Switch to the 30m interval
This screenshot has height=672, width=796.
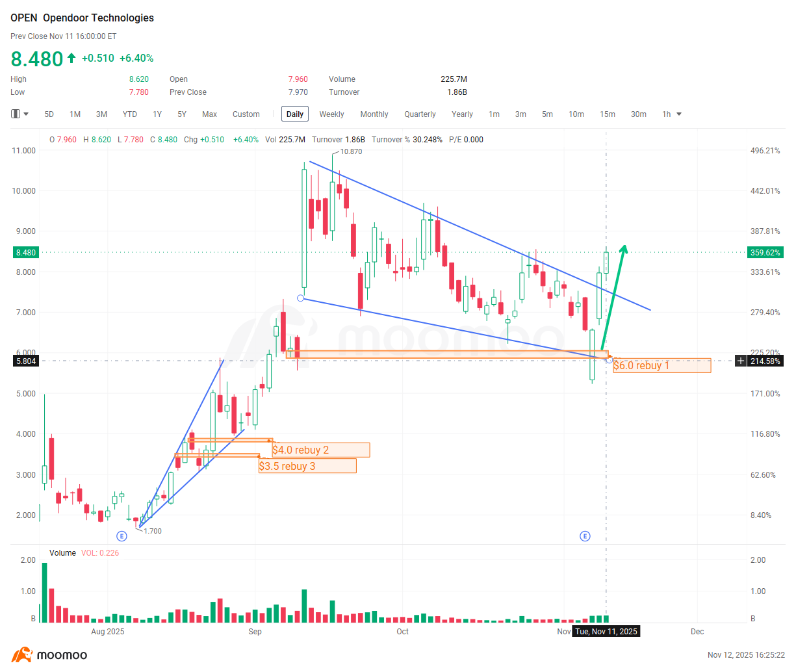point(639,114)
